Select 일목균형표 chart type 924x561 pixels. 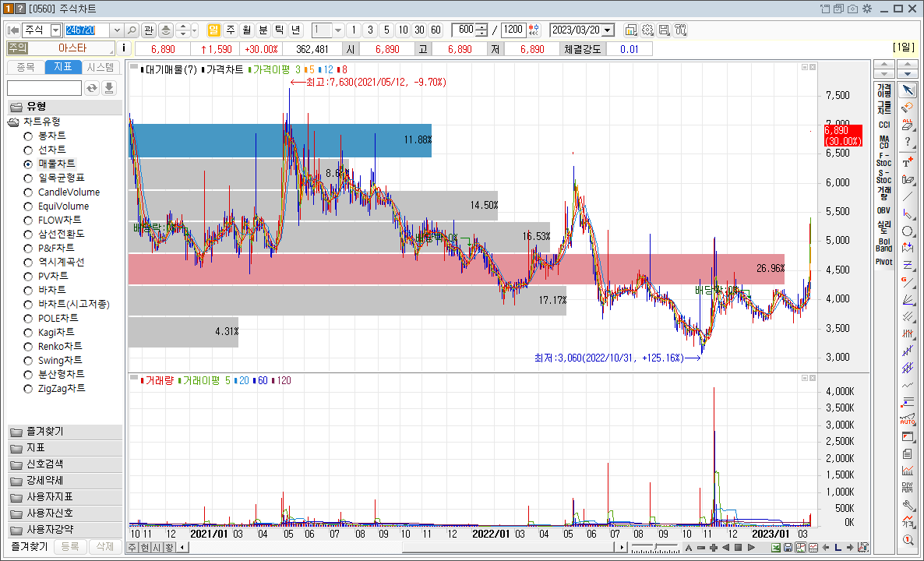click(x=28, y=178)
